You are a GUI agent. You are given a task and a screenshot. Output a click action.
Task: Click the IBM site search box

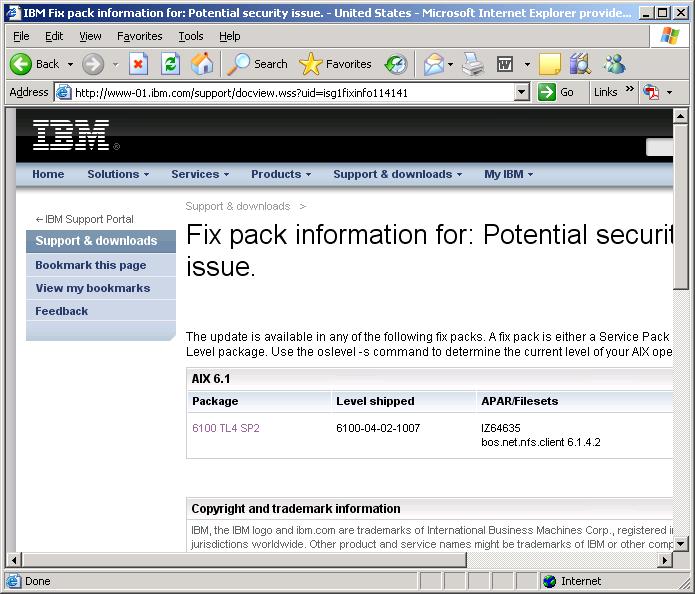[x=660, y=148]
